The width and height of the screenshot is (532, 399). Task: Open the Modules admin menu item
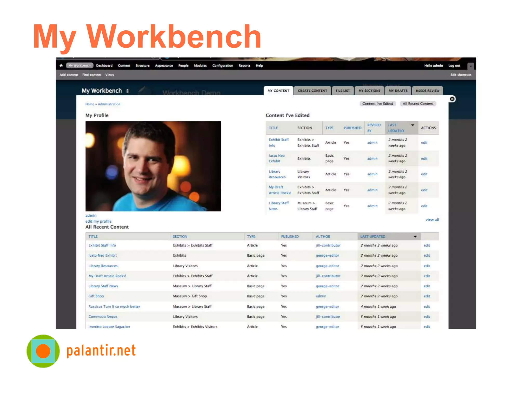click(x=200, y=66)
